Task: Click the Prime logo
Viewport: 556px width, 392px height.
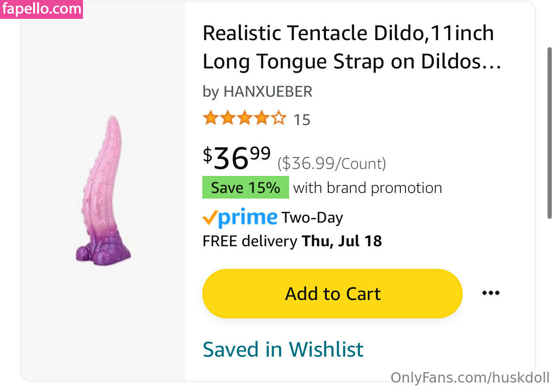Action: (x=240, y=218)
